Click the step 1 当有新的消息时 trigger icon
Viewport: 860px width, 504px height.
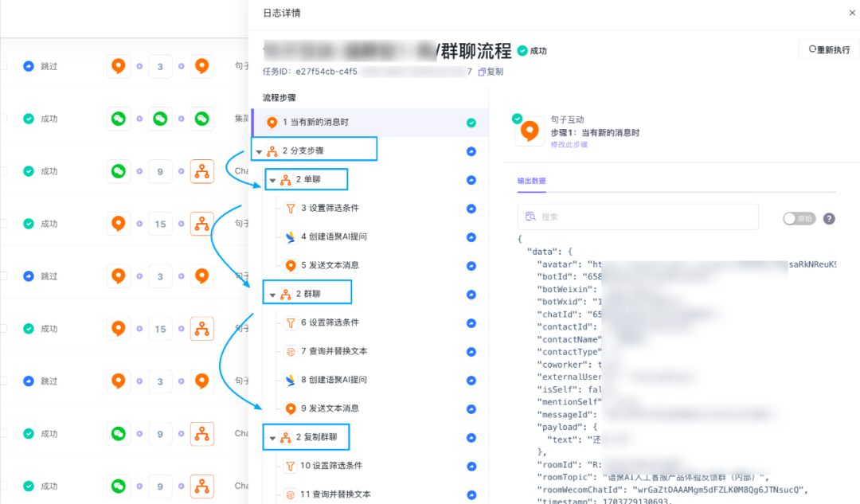(272, 123)
